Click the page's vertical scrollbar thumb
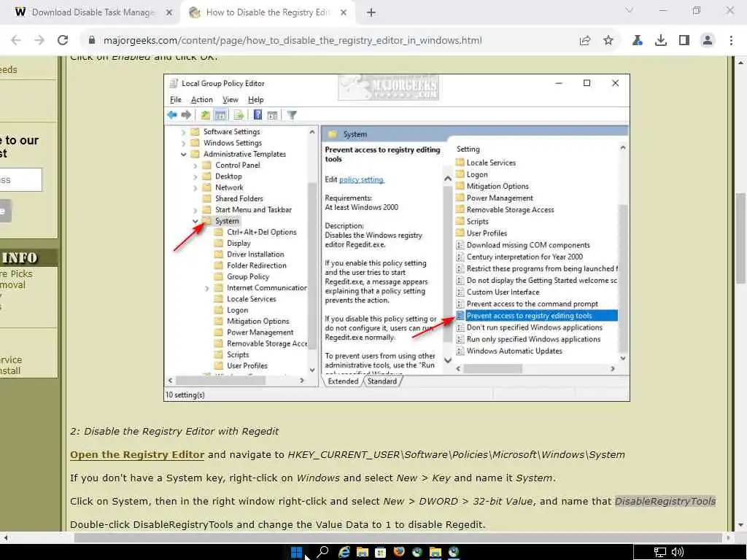Viewport: 747px width, 560px height. (x=740, y=238)
